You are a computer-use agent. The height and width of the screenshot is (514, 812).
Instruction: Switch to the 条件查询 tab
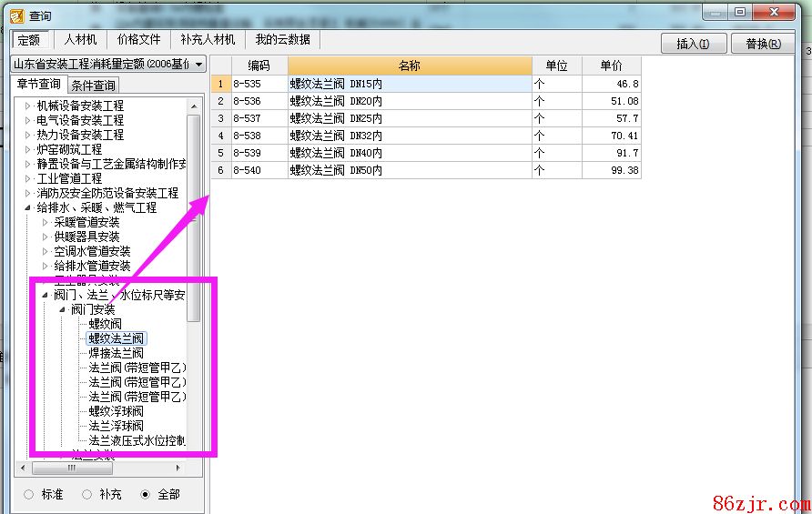93,86
